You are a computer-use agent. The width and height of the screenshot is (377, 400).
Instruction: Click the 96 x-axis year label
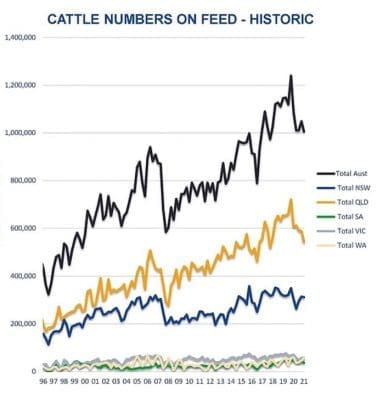(43, 381)
